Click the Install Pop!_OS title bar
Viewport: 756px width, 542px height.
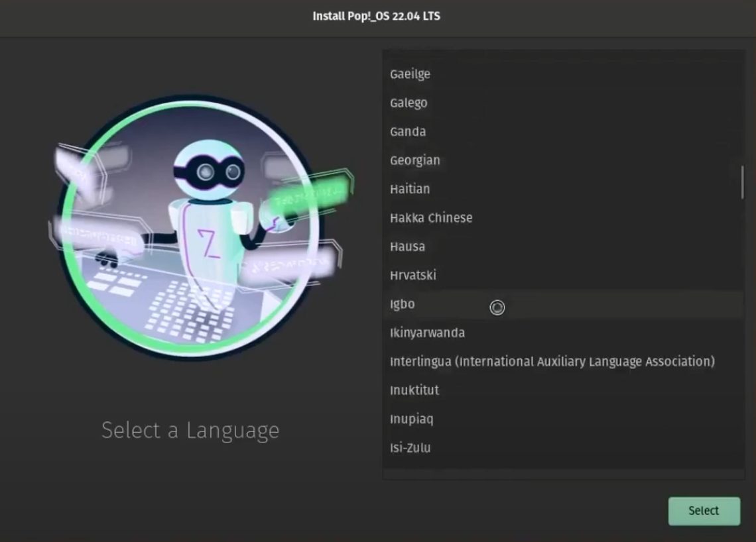377,17
